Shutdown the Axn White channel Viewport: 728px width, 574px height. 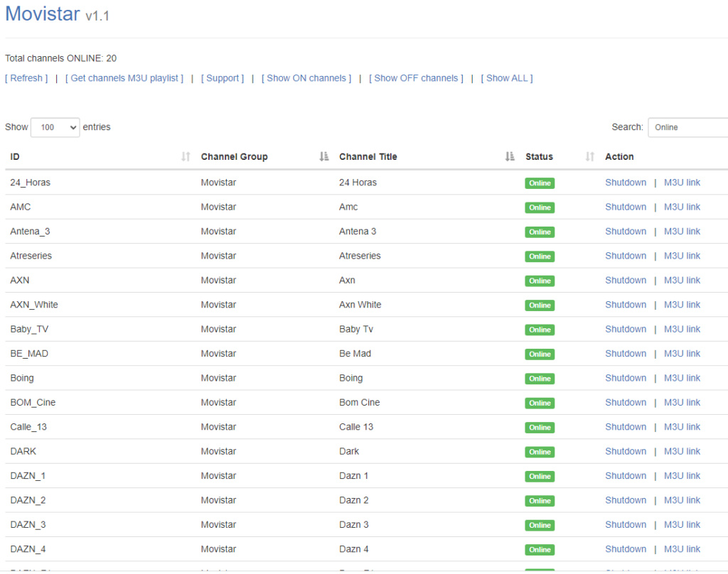(x=626, y=304)
